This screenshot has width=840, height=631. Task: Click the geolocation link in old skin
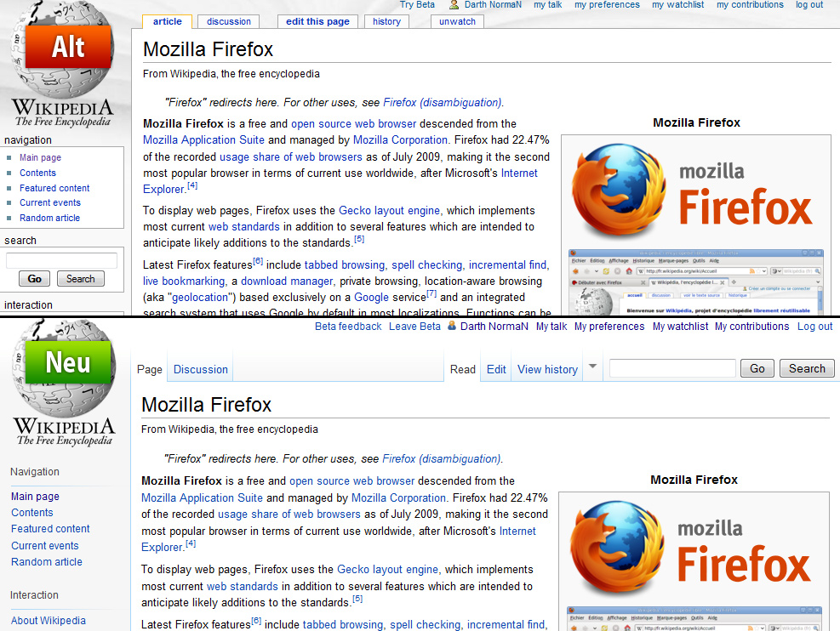(199, 297)
